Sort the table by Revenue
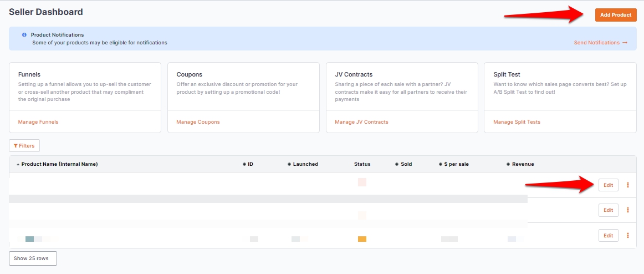Screen dimensions: 644x274 [x=523, y=164]
